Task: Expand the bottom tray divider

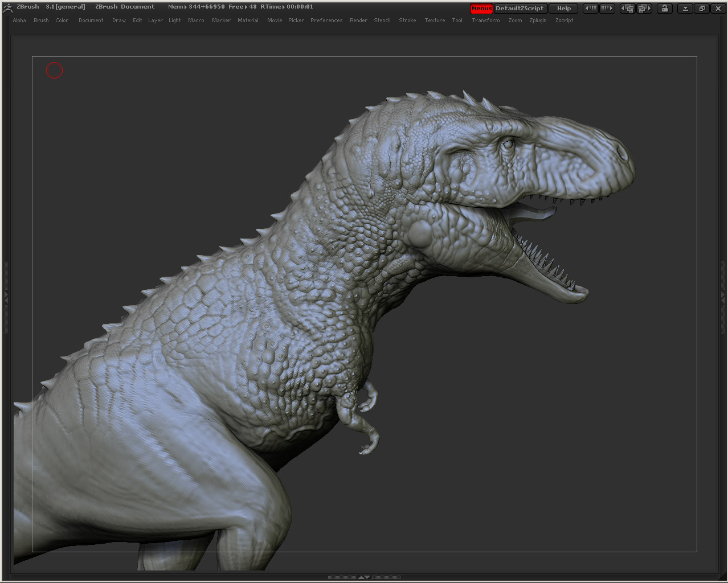Action: coord(364,577)
